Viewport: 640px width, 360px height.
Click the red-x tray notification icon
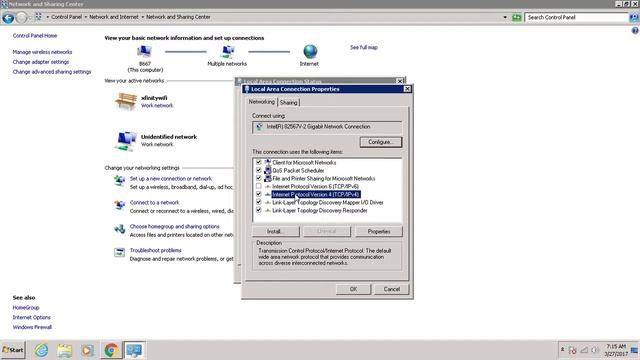[x=573, y=350]
